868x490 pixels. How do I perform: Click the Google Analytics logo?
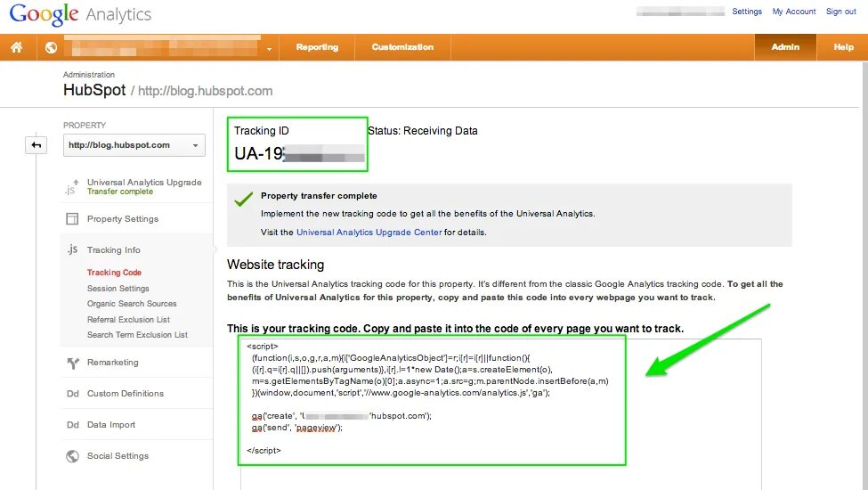point(80,14)
